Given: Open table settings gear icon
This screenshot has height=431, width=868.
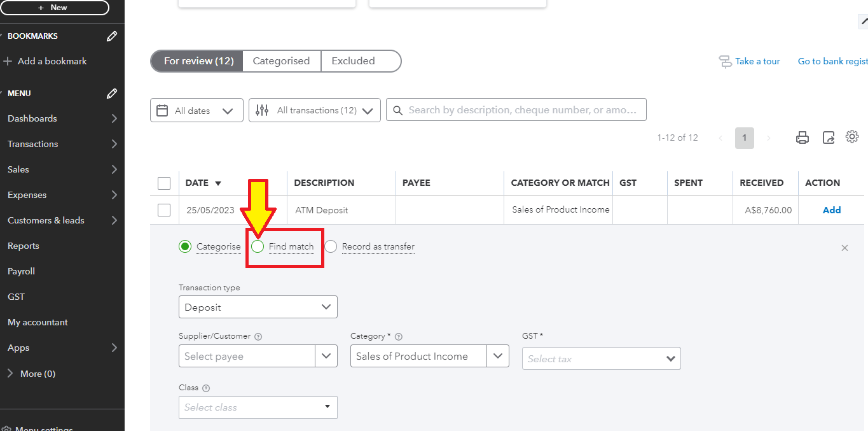Looking at the screenshot, I should pyautogui.click(x=852, y=137).
